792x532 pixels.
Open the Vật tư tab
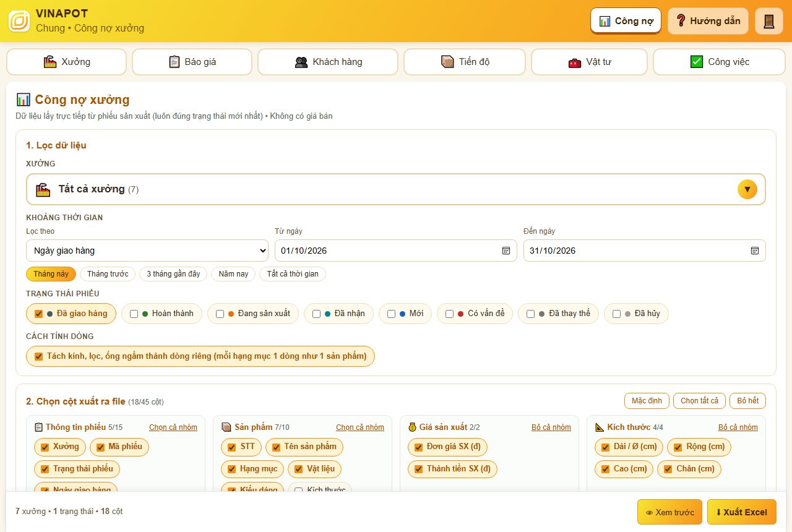[x=589, y=62]
